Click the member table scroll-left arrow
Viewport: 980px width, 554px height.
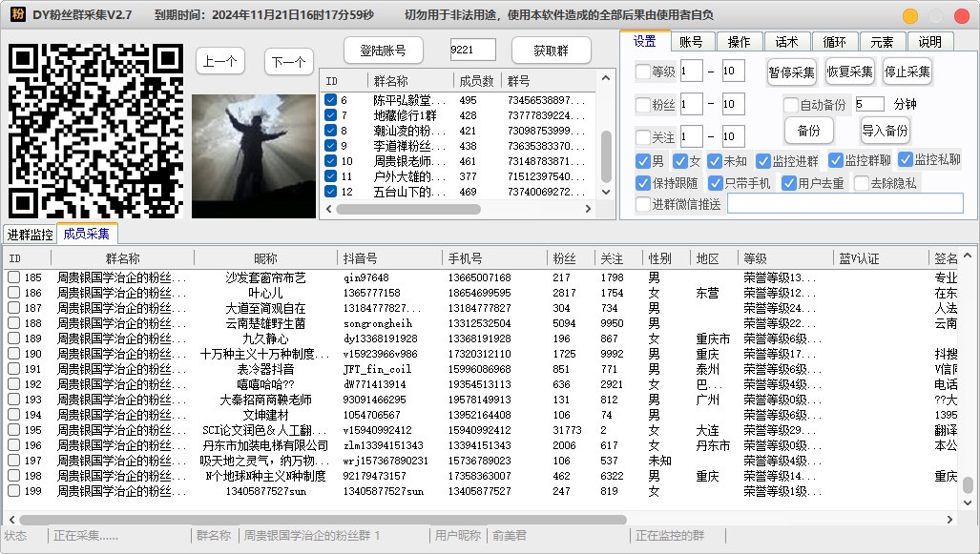coord(11,520)
